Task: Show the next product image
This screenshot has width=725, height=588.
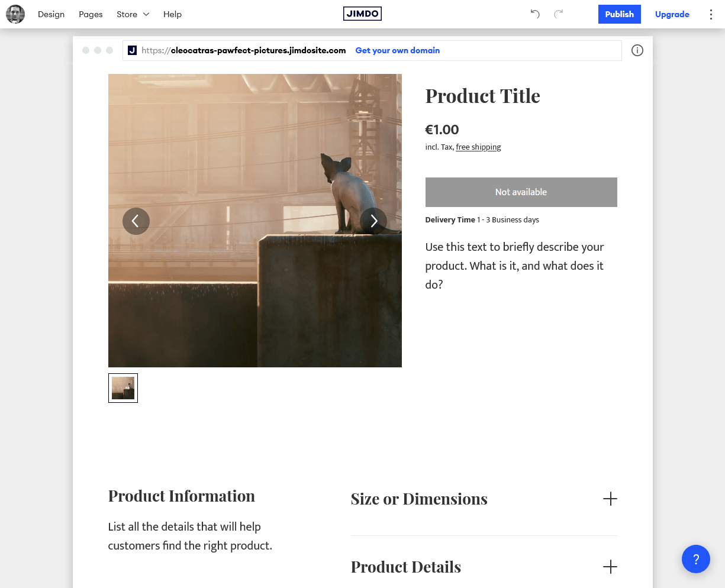Action: click(x=373, y=221)
